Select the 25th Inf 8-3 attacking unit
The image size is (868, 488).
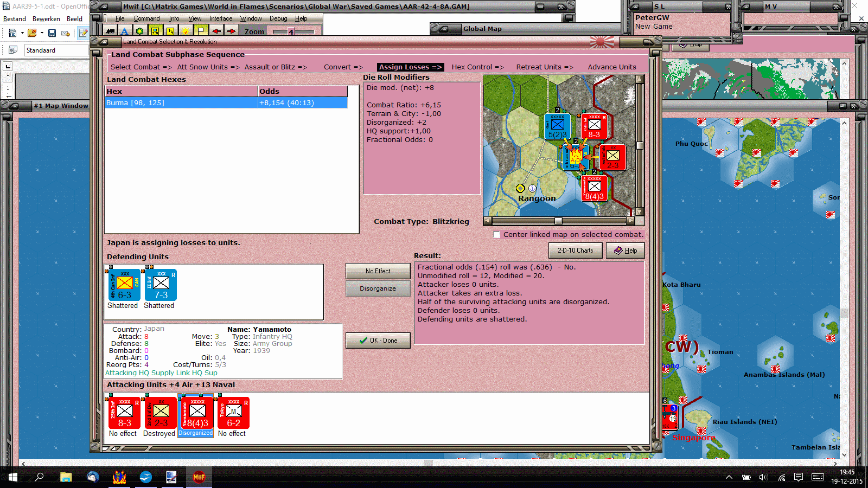tap(124, 413)
